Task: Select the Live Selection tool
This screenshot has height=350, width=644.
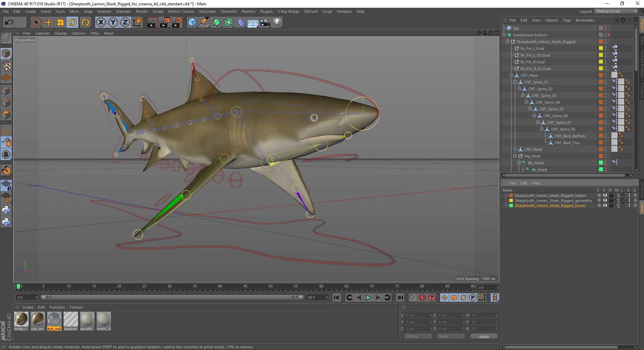Action: pyautogui.click(x=36, y=23)
